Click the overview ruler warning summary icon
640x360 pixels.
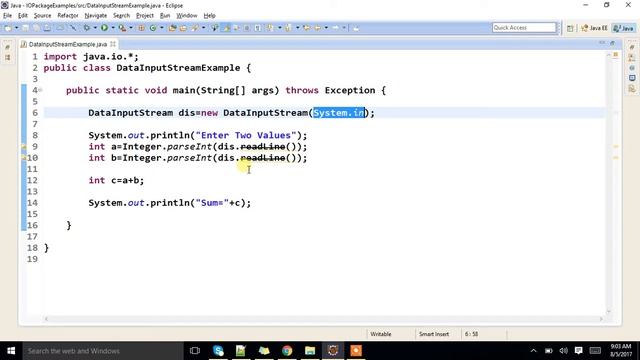coord(616,55)
